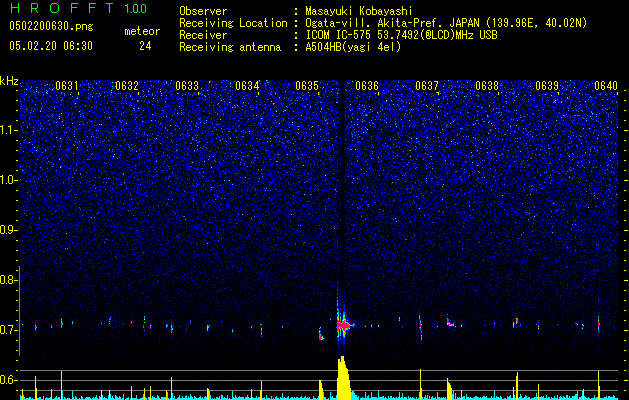Click the 0.8 kHz axis label

8,280
